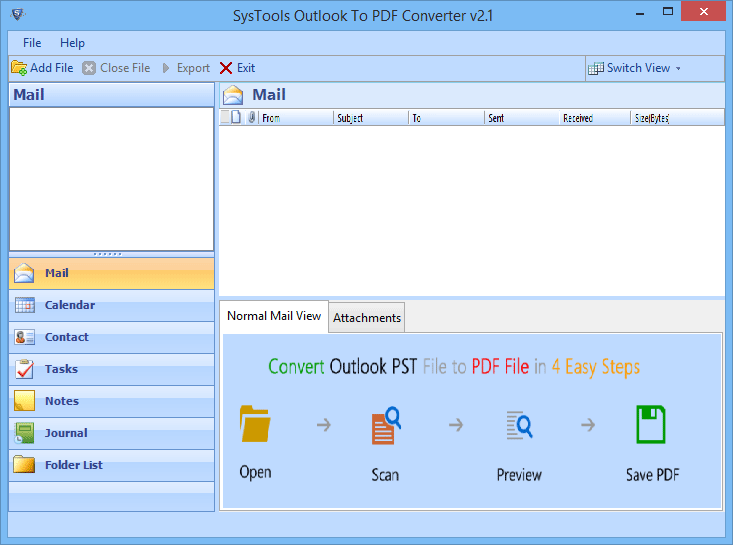The height and width of the screenshot is (545, 733).
Task: Click the Export toolbar label
Action: tap(193, 68)
